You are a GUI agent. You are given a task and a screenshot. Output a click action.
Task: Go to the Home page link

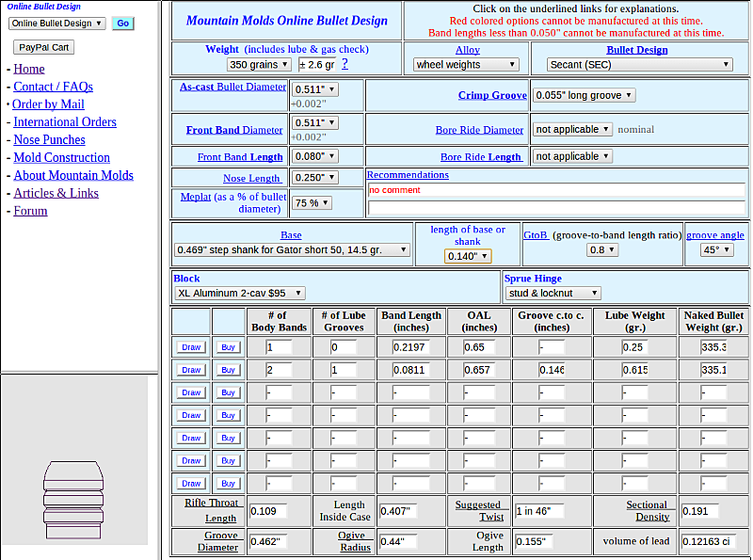[x=29, y=69]
